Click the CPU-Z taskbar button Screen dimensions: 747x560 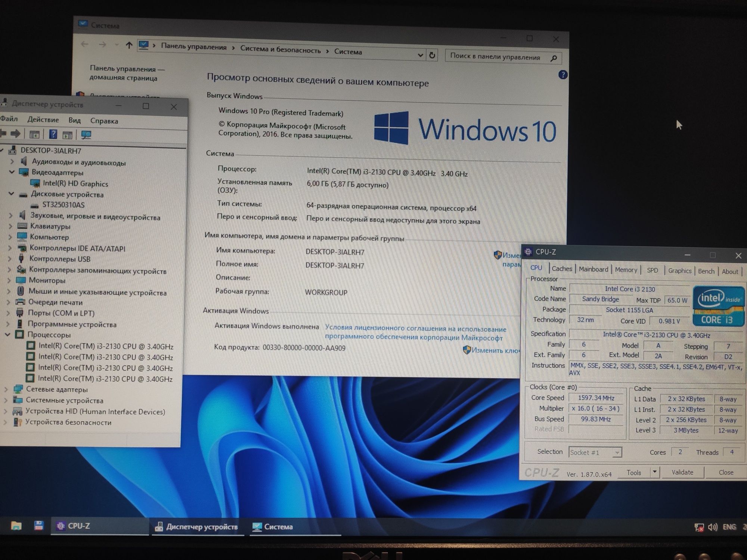pyautogui.click(x=100, y=526)
